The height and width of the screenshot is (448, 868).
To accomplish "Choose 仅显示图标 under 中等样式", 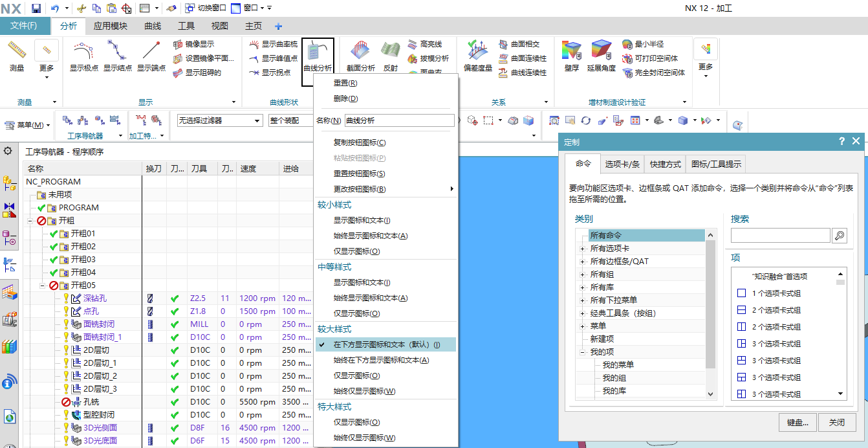I will (385, 313).
